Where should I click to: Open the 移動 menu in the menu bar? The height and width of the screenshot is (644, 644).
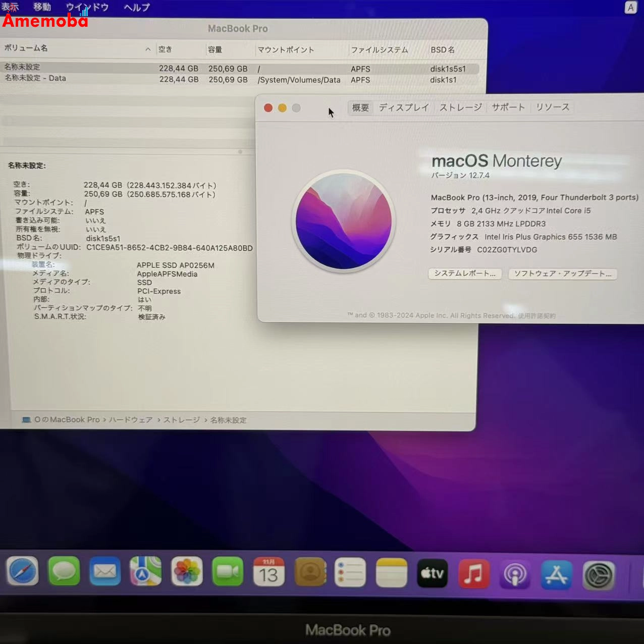point(42,7)
